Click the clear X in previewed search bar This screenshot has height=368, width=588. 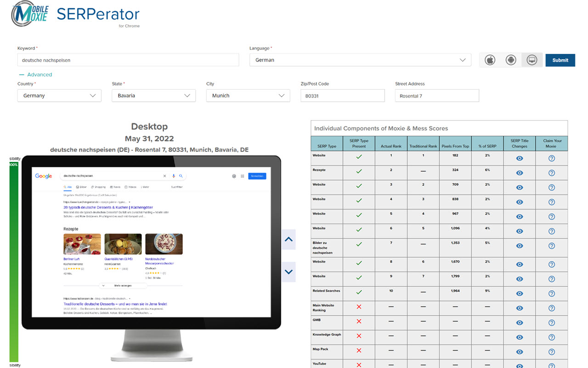[165, 176]
